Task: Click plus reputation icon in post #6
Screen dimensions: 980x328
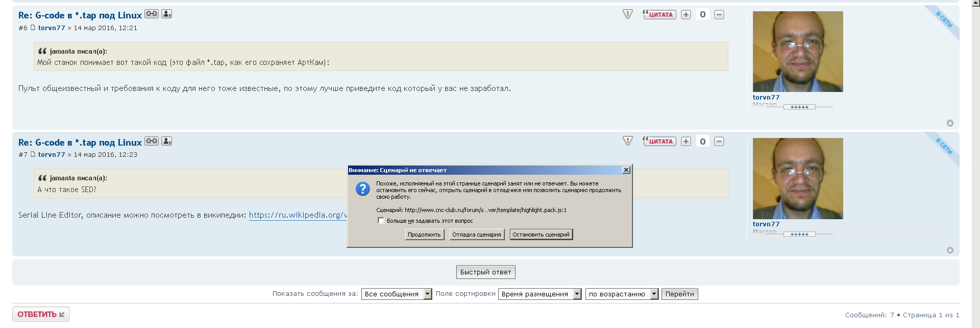Action: click(x=686, y=14)
